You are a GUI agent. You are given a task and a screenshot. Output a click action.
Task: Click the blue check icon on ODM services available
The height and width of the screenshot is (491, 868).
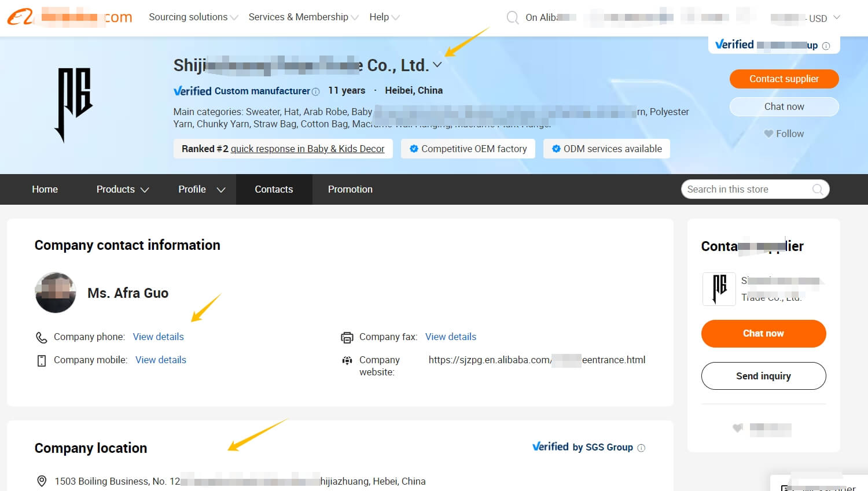556,149
